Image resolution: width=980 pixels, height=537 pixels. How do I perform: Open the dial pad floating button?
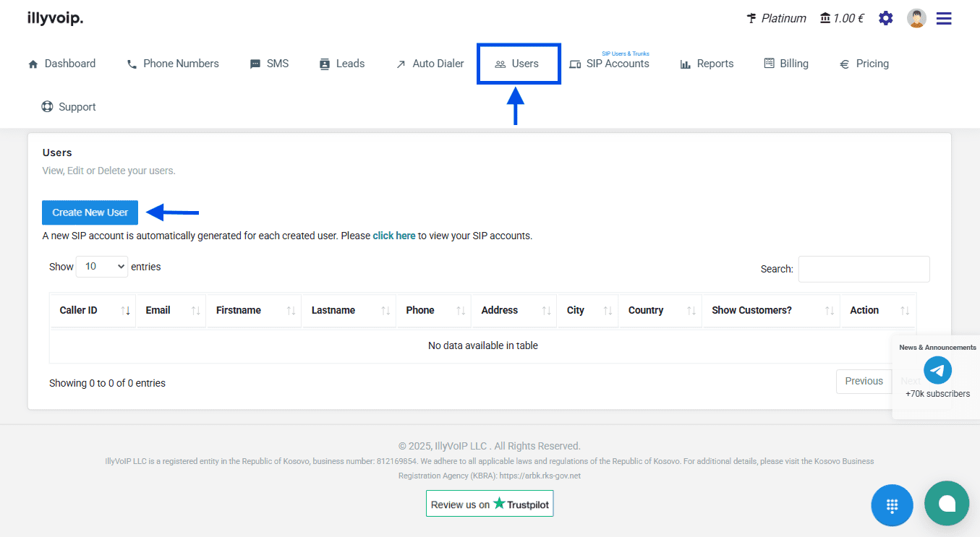[892, 505]
